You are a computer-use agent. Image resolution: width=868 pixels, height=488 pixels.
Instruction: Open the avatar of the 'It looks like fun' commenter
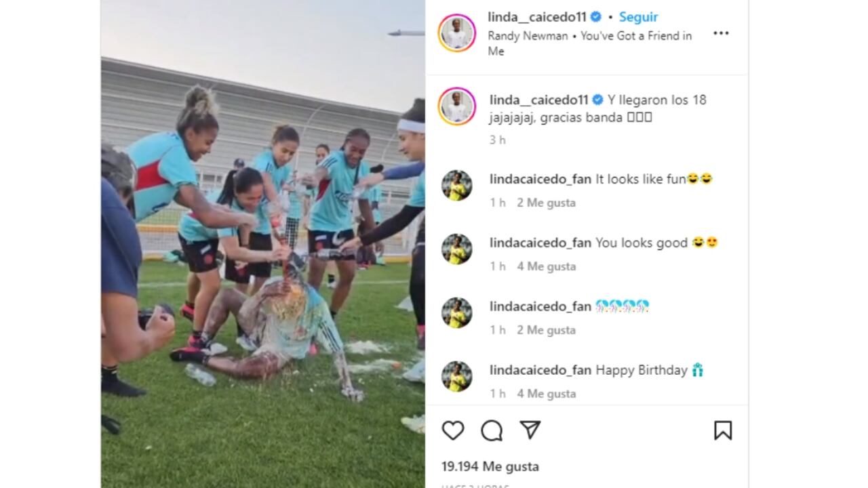point(457,186)
